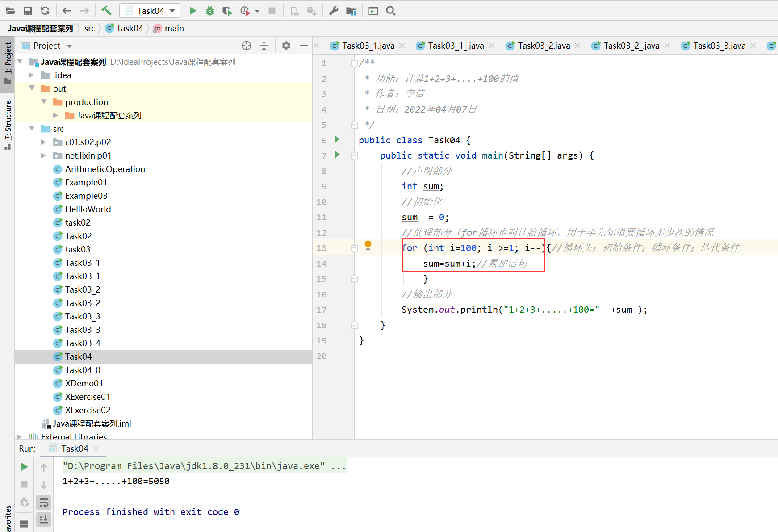Fold the Javadoc comment at line 1
Viewport: 778px width, 532px height.
pos(354,64)
